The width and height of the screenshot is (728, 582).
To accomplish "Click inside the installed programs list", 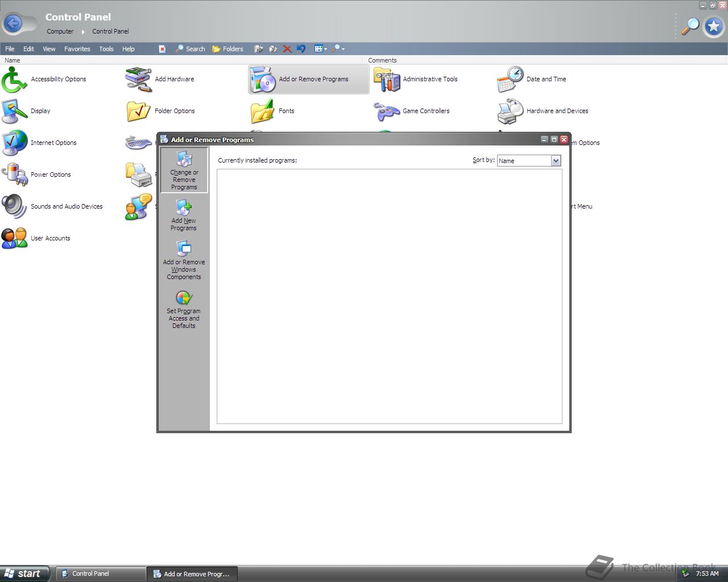I will 390,296.
